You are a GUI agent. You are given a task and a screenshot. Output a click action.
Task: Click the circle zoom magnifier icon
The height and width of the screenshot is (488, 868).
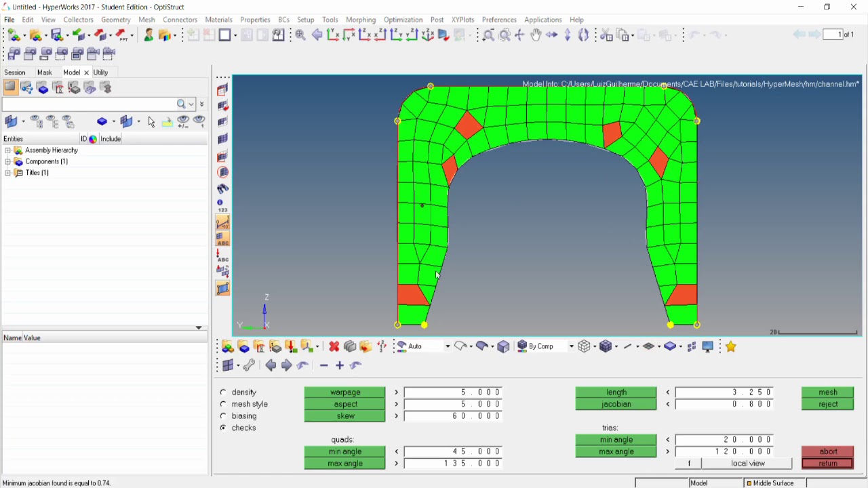(x=505, y=35)
